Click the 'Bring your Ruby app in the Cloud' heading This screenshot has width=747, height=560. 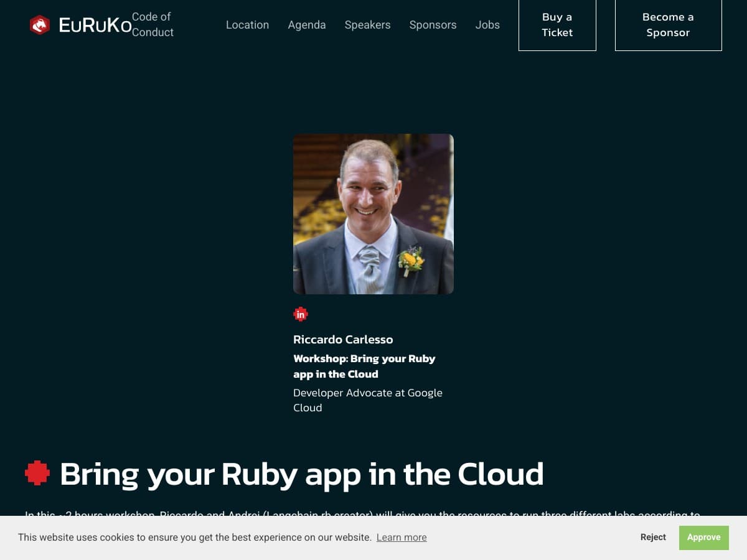(x=301, y=474)
